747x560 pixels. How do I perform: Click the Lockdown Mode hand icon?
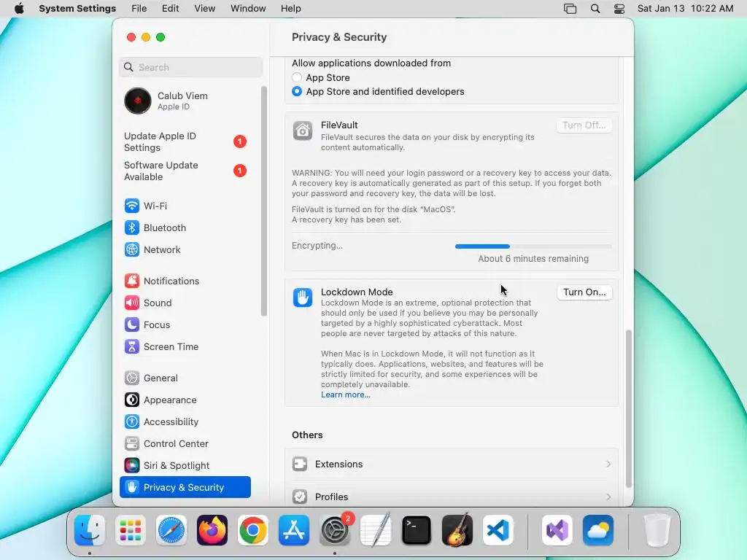pyautogui.click(x=303, y=297)
